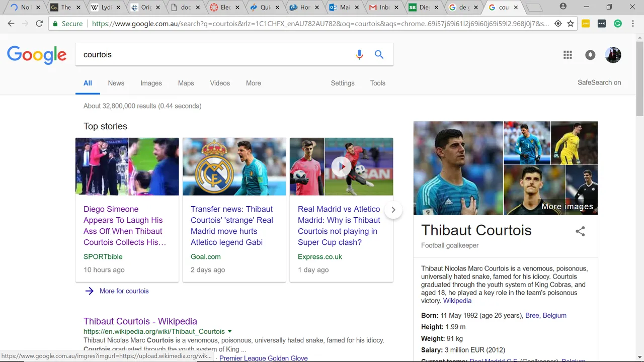This screenshot has width=644, height=362.
Task: Open Express.co.uk Real Madrid vs Atletico story
Action: pos(339,226)
